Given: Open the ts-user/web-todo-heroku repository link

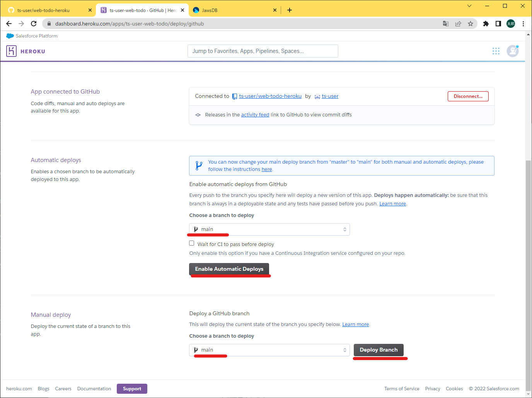Looking at the screenshot, I should click(270, 96).
